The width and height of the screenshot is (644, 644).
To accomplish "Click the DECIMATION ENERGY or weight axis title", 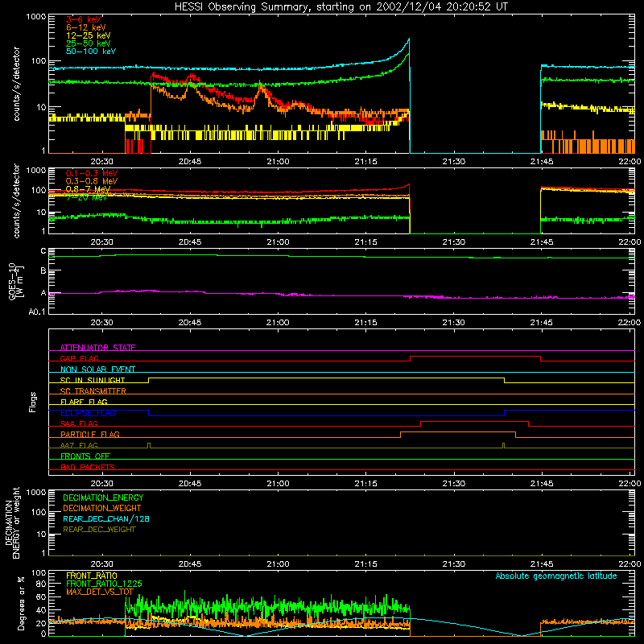I will [x=12, y=522].
